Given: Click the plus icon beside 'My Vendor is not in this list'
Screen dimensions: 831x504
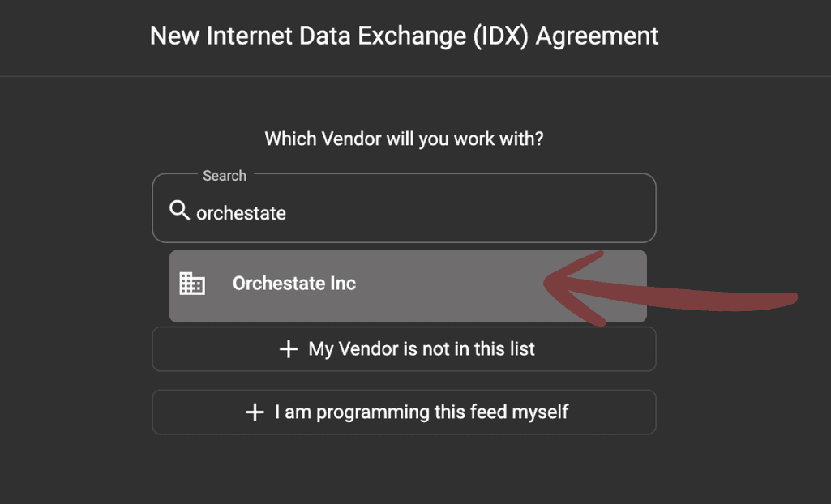Looking at the screenshot, I should [287, 348].
